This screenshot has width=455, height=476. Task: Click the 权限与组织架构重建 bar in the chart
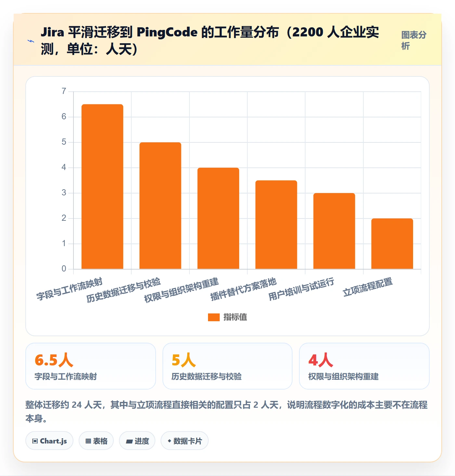point(218,218)
